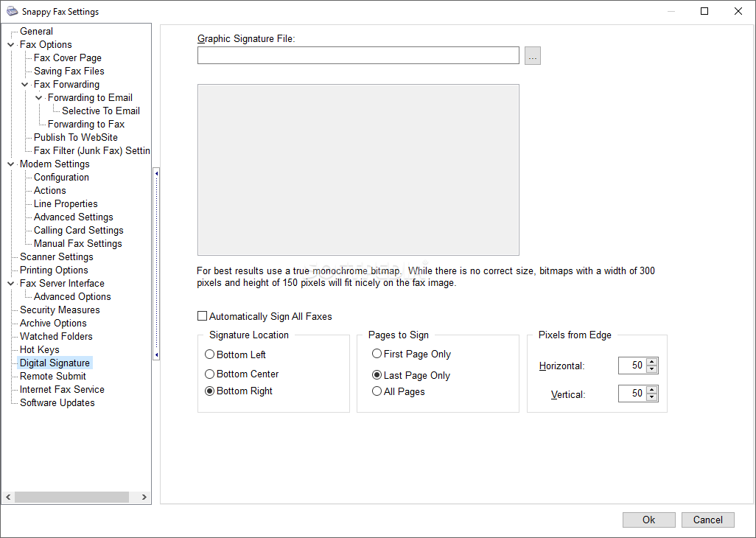Open Manual Fax Settings
The image size is (756, 538).
click(x=77, y=243)
